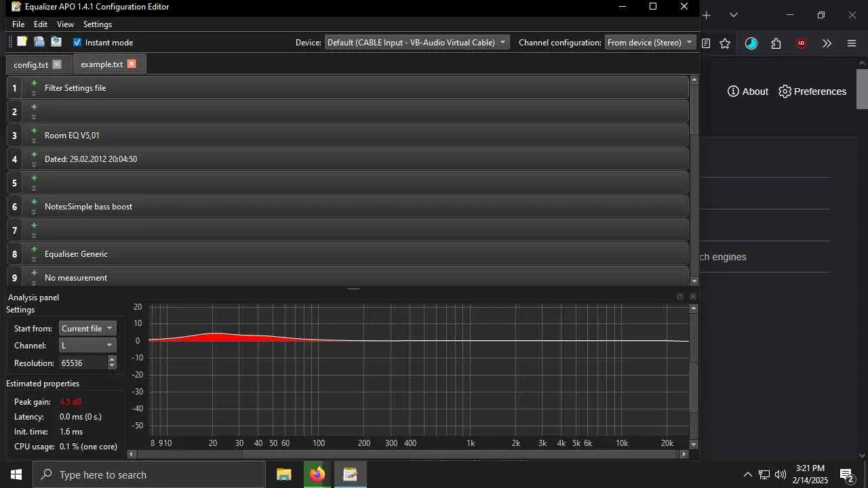
Task: Open the Start from dropdown
Action: point(87,328)
